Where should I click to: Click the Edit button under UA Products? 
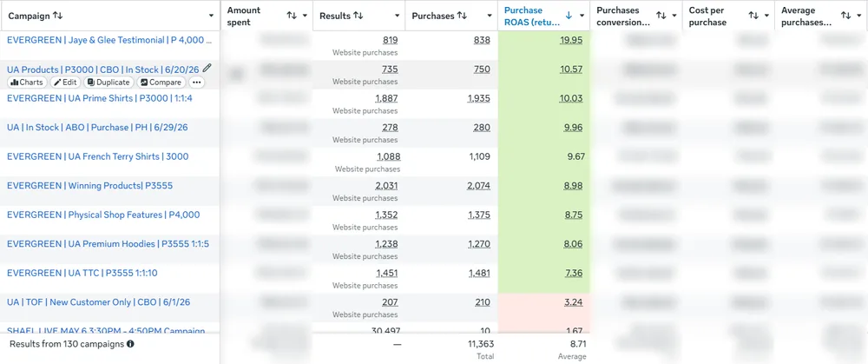point(65,83)
